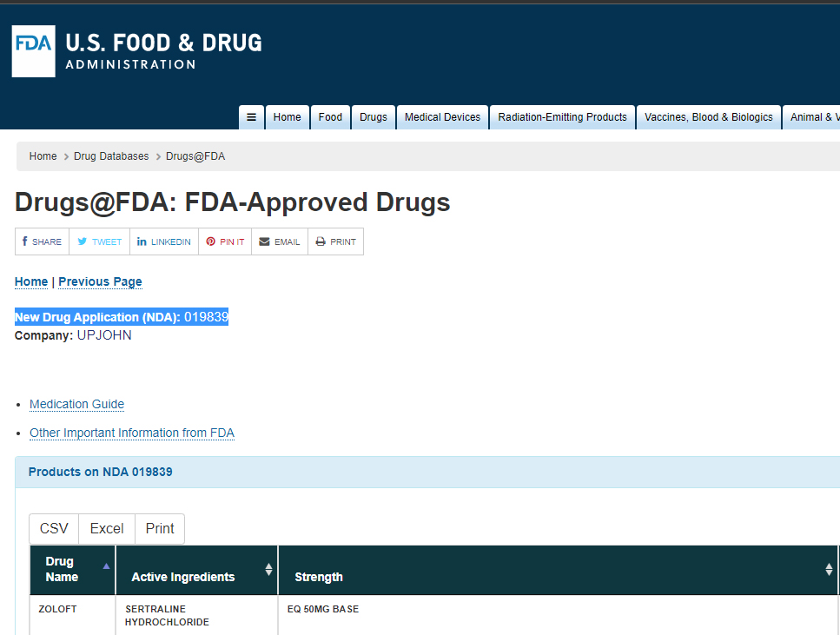Open Vaccines, Blood & Biologics tab

click(x=709, y=117)
